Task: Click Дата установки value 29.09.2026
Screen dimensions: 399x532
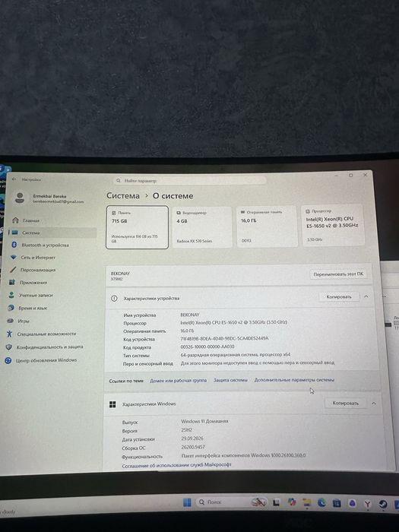Action: 192,439
